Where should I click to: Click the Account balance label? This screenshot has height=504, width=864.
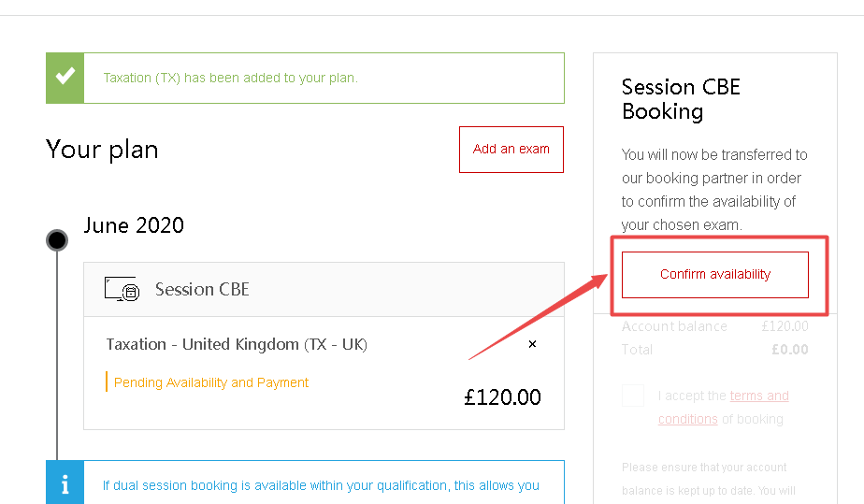point(674,326)
